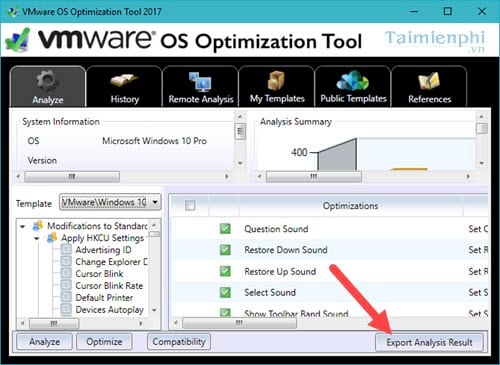Select the Restore Up Sound row text
500x365 pixels.
(x=280, y=272)
